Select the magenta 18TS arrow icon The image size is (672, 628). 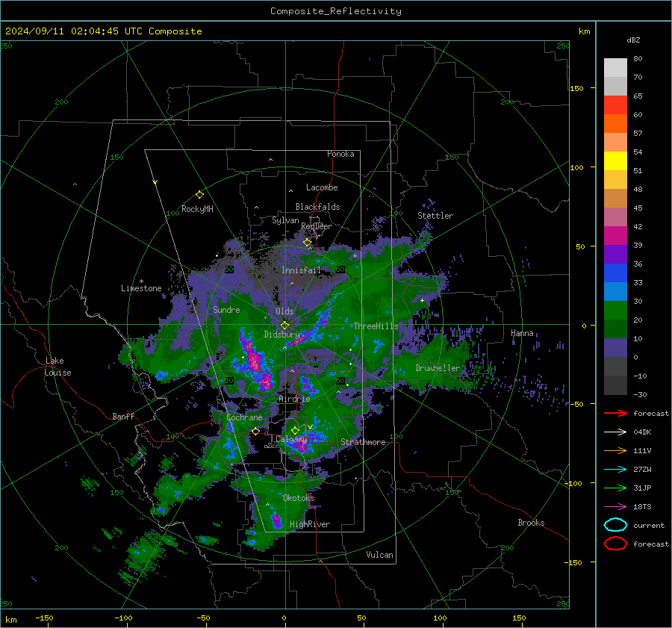tap(615, 507)
